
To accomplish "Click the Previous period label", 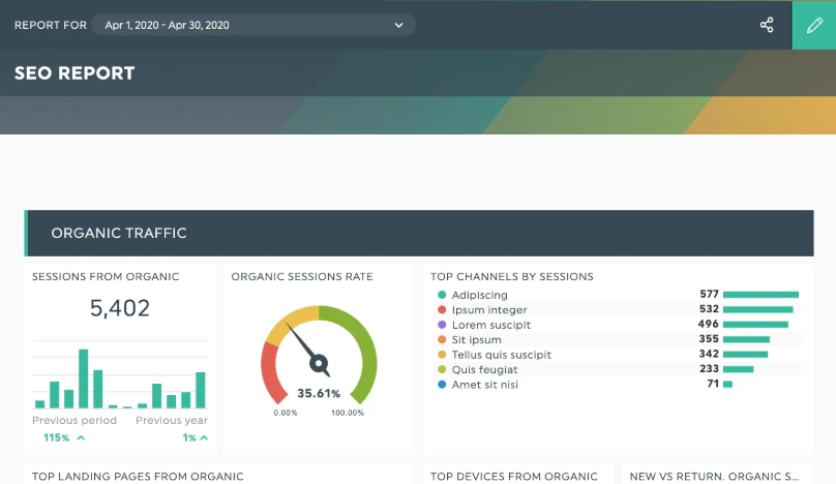I will pos(74,420).
